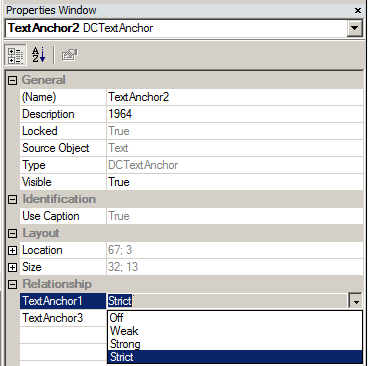Collapse the Relationship category
This screenshot has width=368, height=366.
12,284
